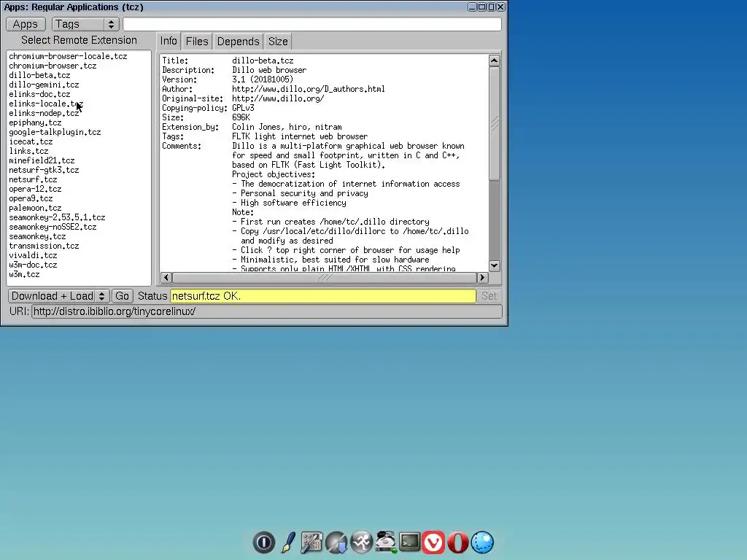Click the info pane scroll-right arrow
The height and width of the screenshot is (560, 747).
(x=482, y=278)
